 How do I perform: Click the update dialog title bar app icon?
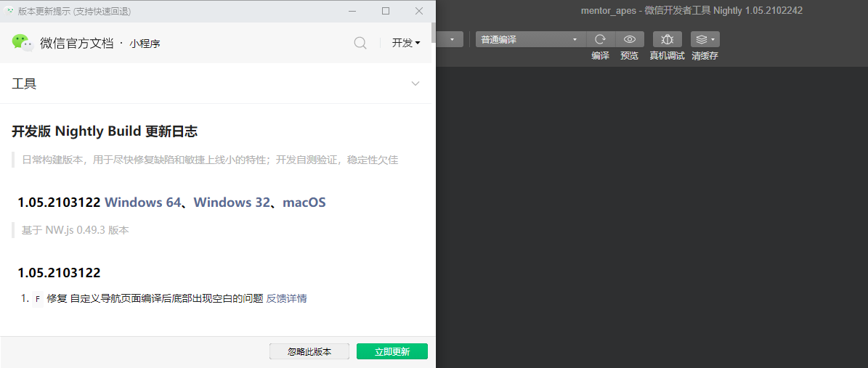pos(9,11)
